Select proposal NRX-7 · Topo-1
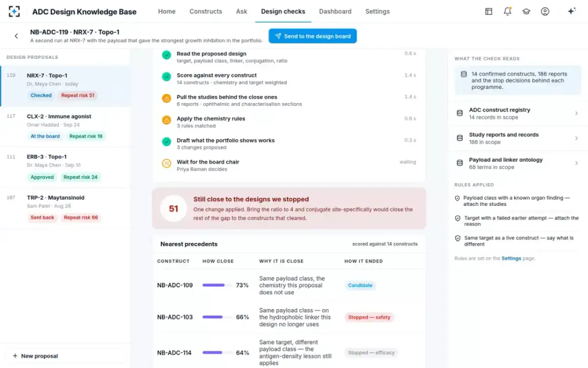The width and height of the screenshot is (588, 368). pyautogui.click(x=66, y=85)
